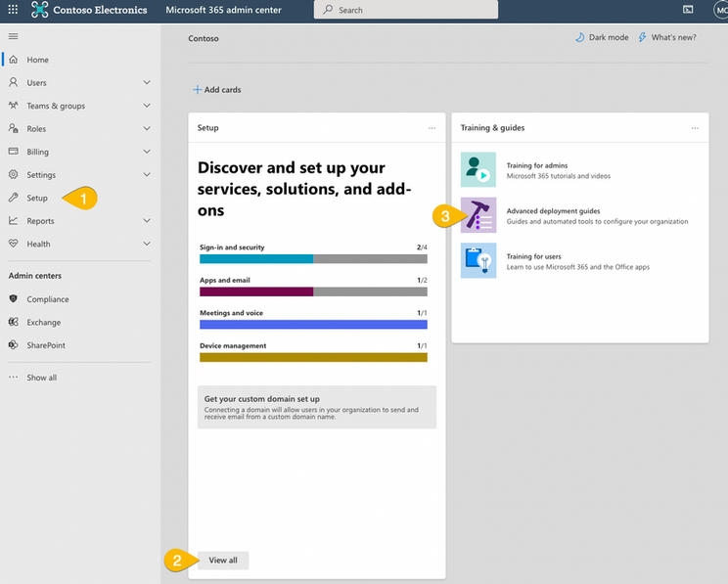Click the Compliance shield icon
Viewport: 728px width, 584px height.
tap(14, 298)
